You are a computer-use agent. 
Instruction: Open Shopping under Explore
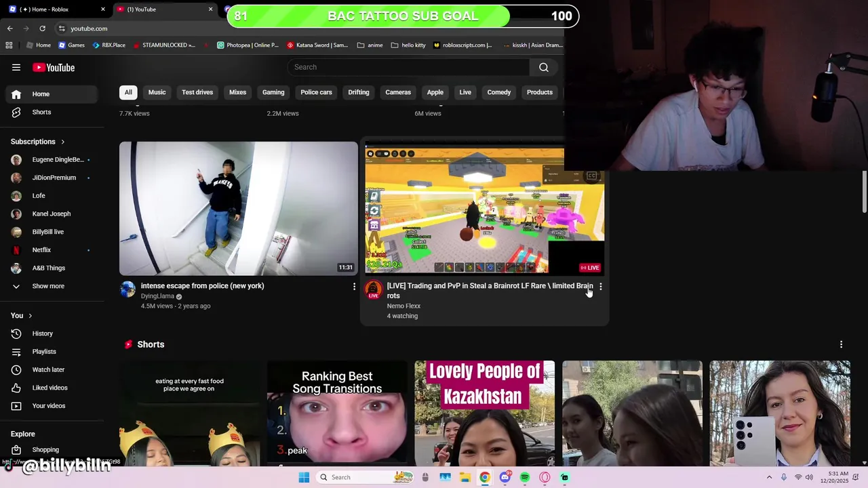[52, 449]
